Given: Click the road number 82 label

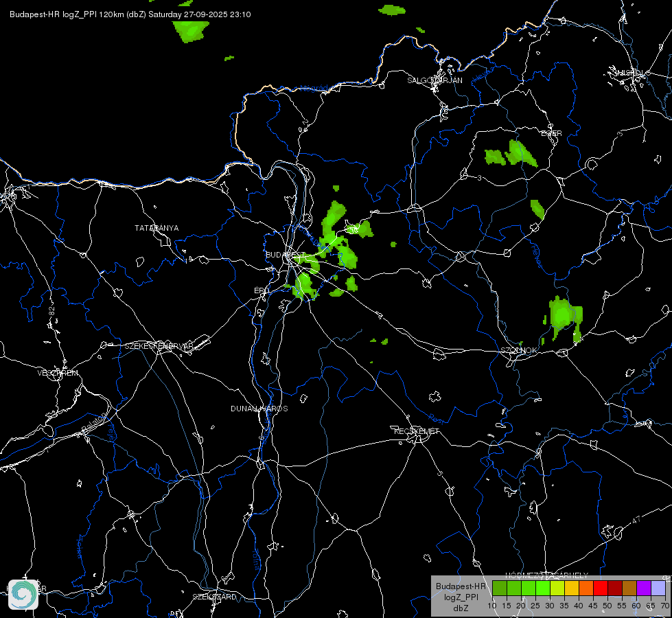Looking at the screenshot, I should [x=52, y=312].
